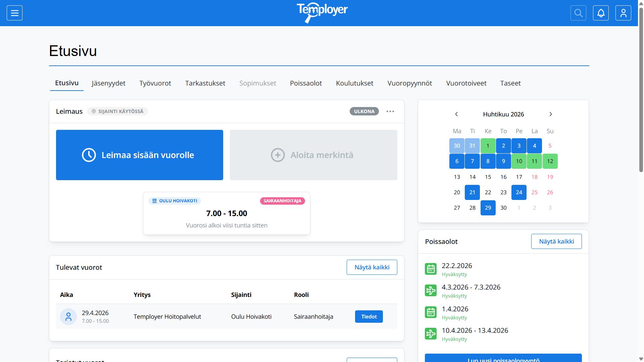Show all upcoming shifts with Näytä kaikki

tap(372, 267)
